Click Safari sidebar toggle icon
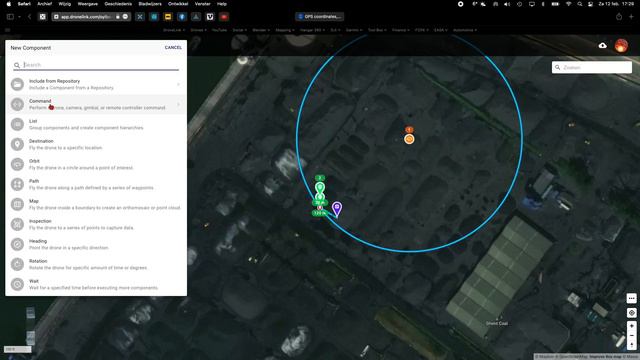 coord(10,17)
